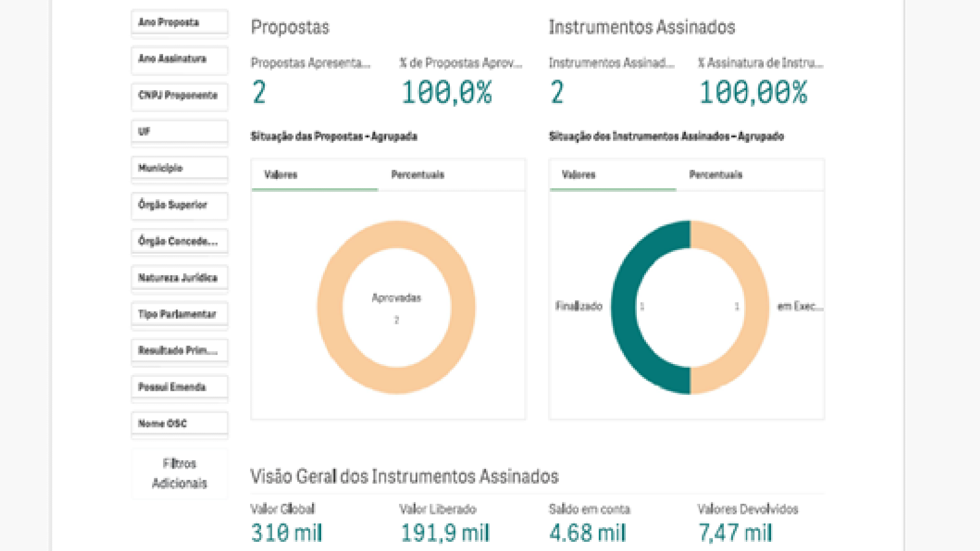The width and height of the screenshot is (980, 551).
Task: Switch to Percentuais tab in Propostas chart
Action: 417,175
